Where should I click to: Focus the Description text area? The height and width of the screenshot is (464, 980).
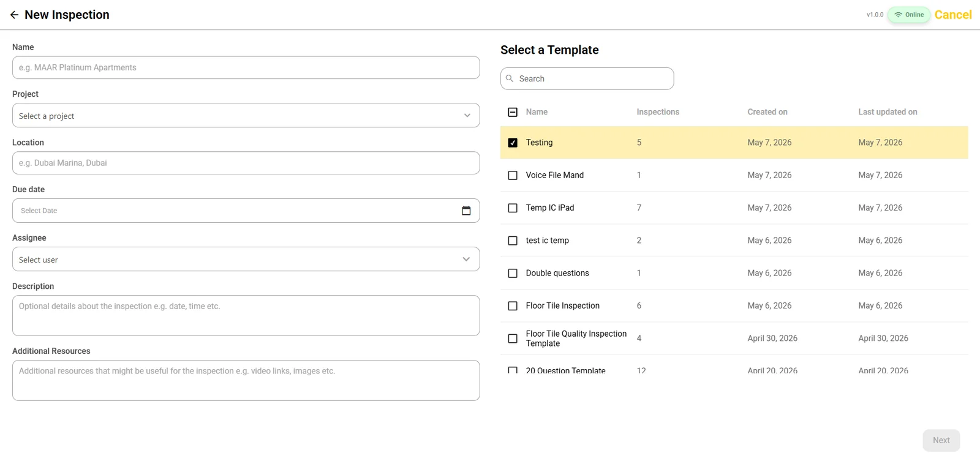(x=246, y=316)
